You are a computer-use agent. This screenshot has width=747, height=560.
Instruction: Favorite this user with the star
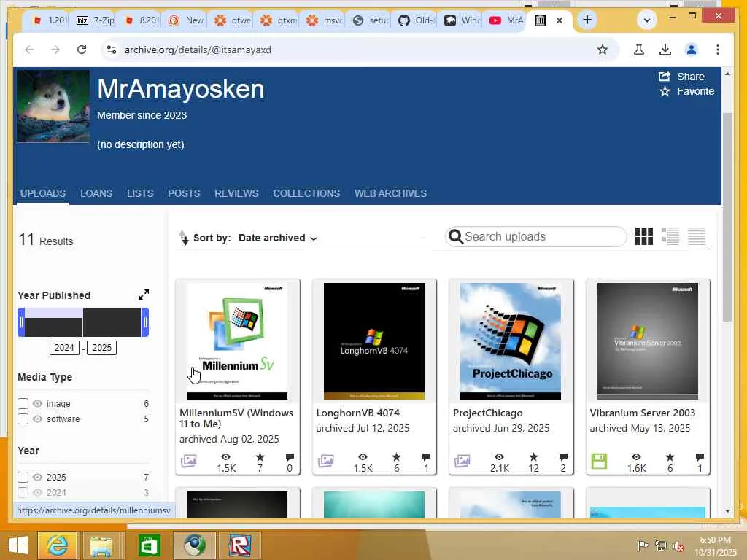[665, 91]
